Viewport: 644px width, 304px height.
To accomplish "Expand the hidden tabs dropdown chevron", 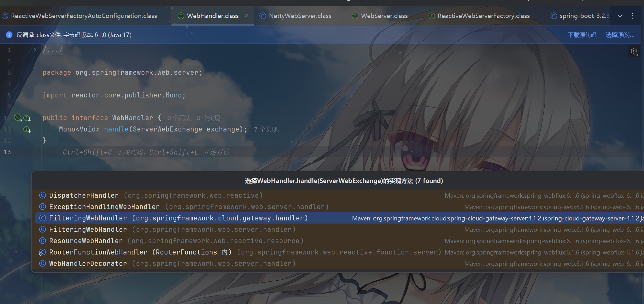I will click(x=620, y=16).
